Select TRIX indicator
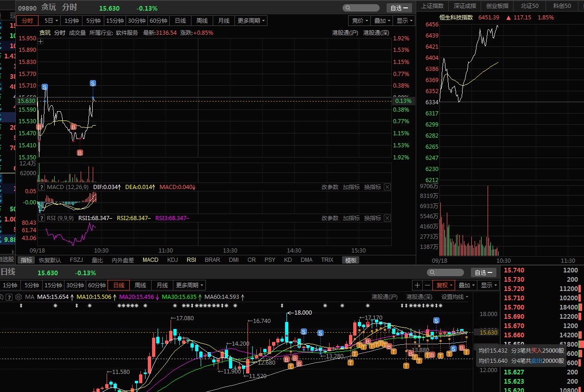 click(x=327, y=260)
